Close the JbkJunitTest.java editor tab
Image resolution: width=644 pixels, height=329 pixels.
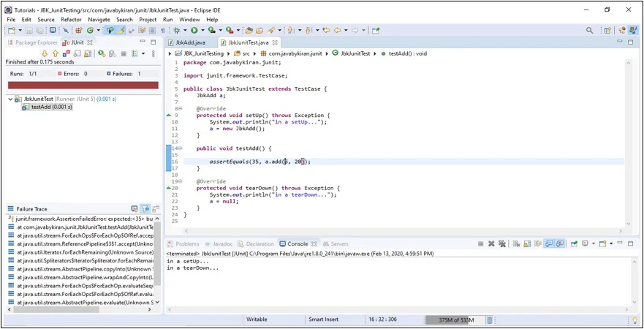click(275, 42)
